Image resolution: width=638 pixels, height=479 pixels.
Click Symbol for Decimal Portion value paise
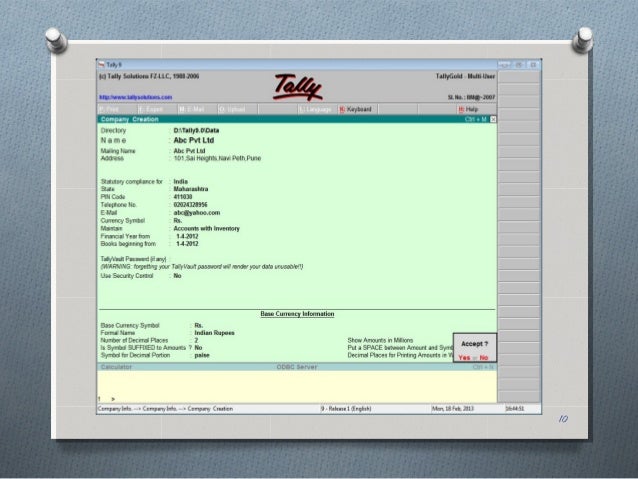click(x=202, y=355)
